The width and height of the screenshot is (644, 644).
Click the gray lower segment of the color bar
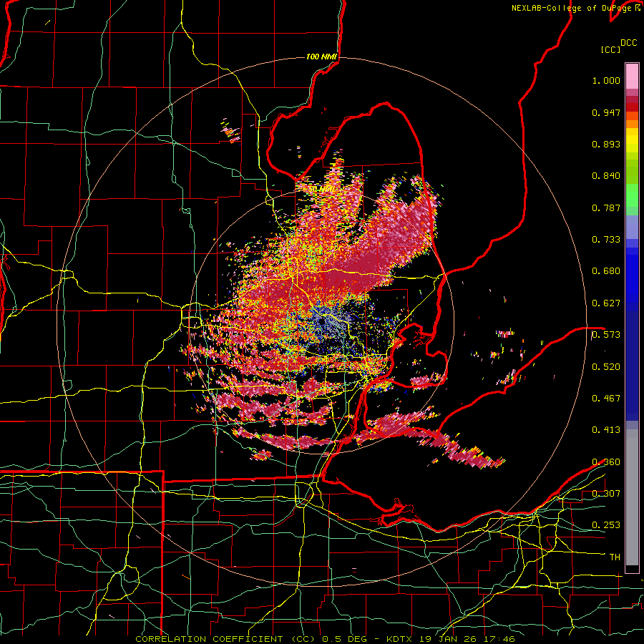(x=632, y=497)
